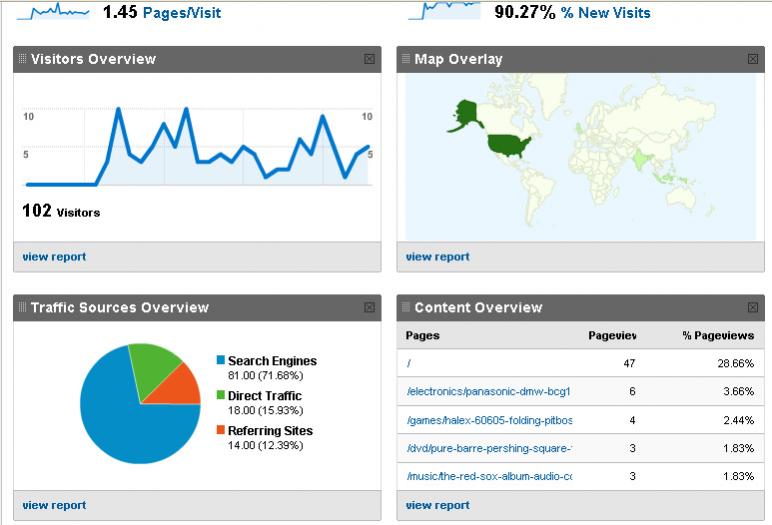Click Content Overview drag handle icon
The width and height of the screenshot is (772, 525).
click(406, 307)
